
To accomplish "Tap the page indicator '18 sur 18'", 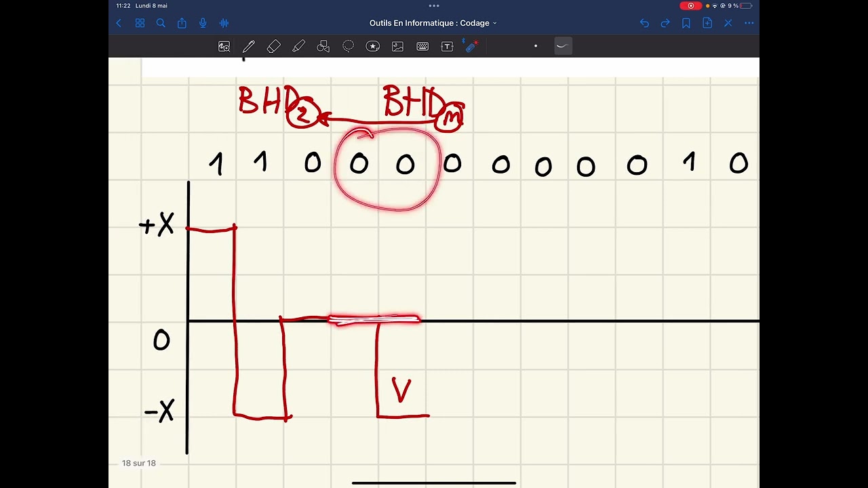I will tap(139, 463).
